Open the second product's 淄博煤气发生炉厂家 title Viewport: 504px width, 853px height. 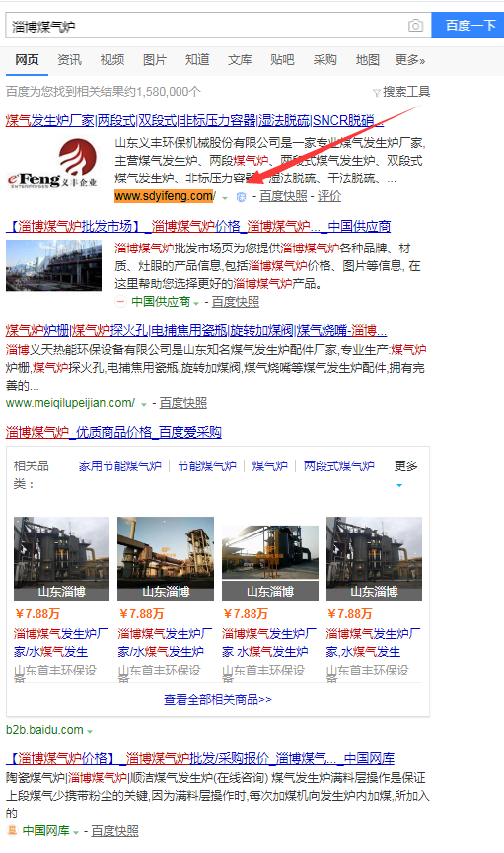pos(165,643)
